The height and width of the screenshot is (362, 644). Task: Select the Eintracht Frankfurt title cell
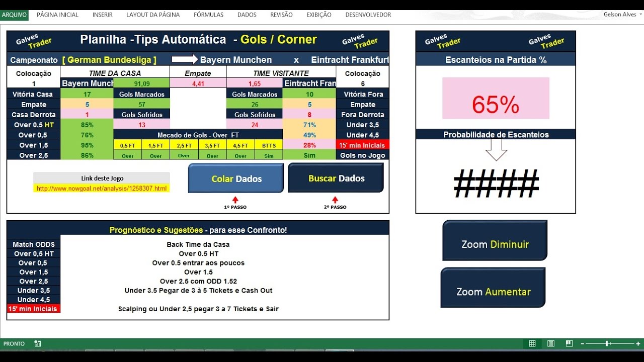tap(350, 60)
